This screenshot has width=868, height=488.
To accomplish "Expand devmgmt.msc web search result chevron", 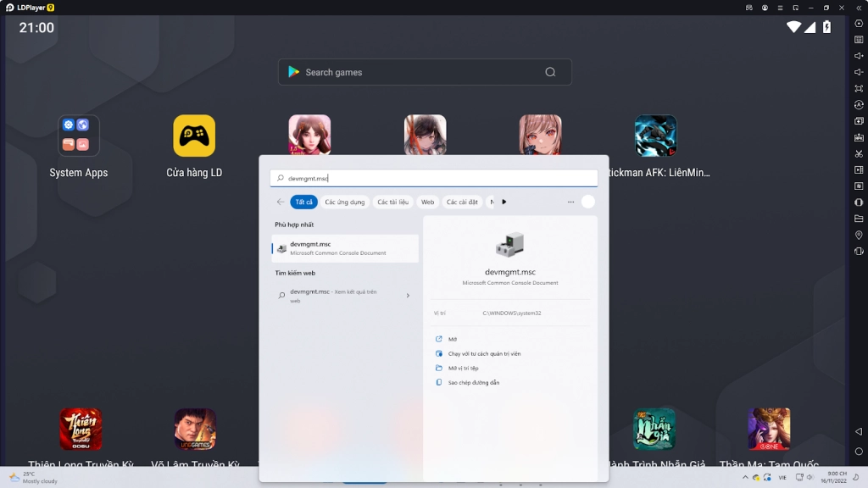I will point(408,296).
